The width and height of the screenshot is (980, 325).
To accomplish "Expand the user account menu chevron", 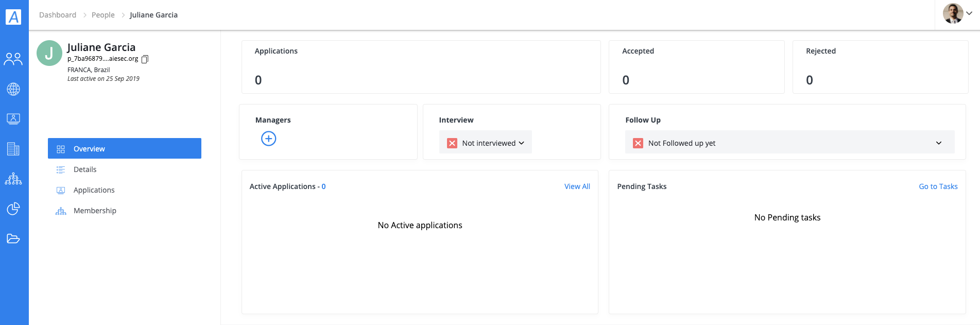I will (x=969, y=13).
